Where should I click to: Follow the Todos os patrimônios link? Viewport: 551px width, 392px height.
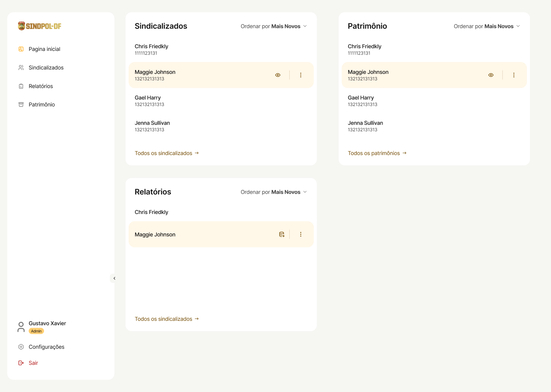coord(377,153)
